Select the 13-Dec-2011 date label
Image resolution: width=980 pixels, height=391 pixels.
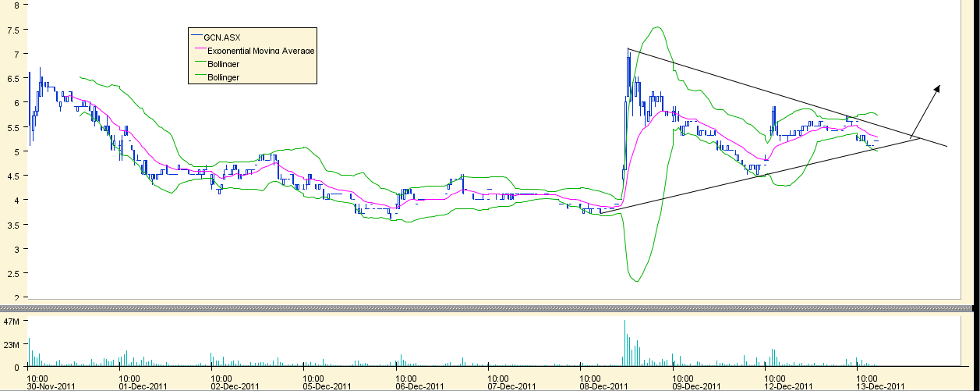[881, 386]
